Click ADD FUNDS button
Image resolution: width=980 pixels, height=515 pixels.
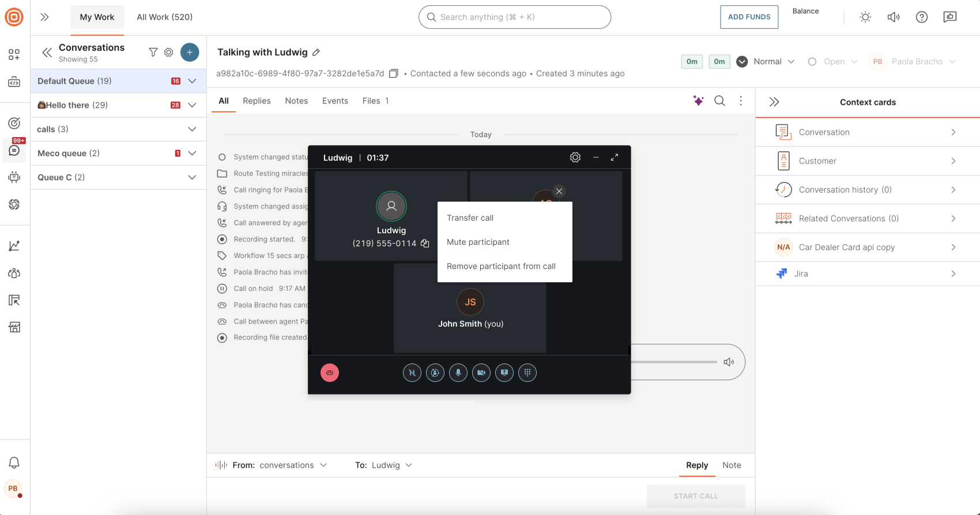pos(749,17)
